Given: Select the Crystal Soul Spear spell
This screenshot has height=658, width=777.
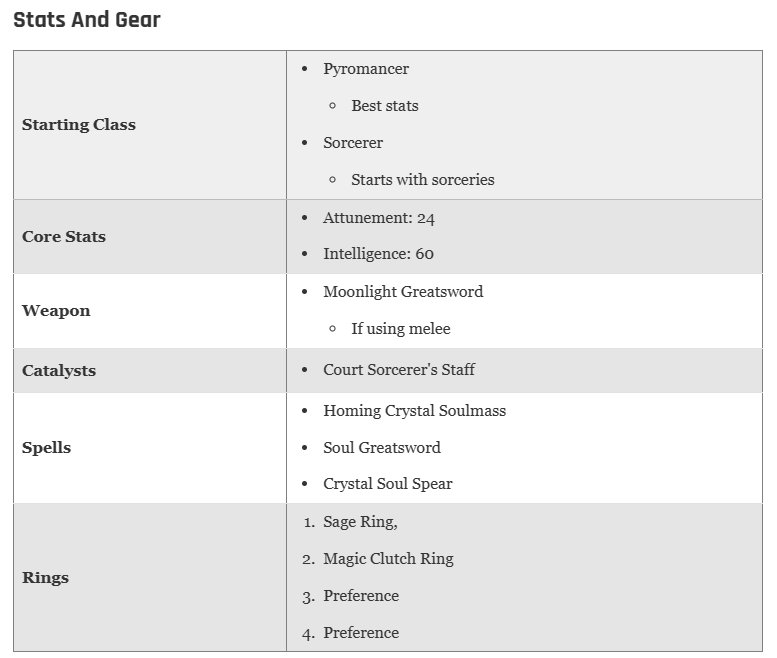Looking at the screenshot, I should click(x=388, y=484).
